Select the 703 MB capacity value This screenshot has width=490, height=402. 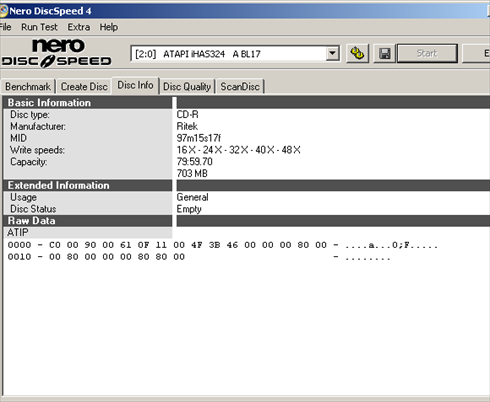pos(192,173)
